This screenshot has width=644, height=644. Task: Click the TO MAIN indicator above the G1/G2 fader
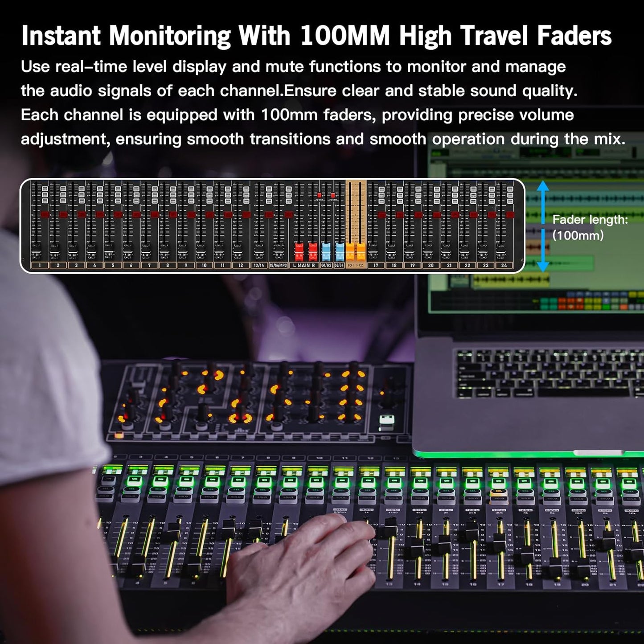click(319, 195)
